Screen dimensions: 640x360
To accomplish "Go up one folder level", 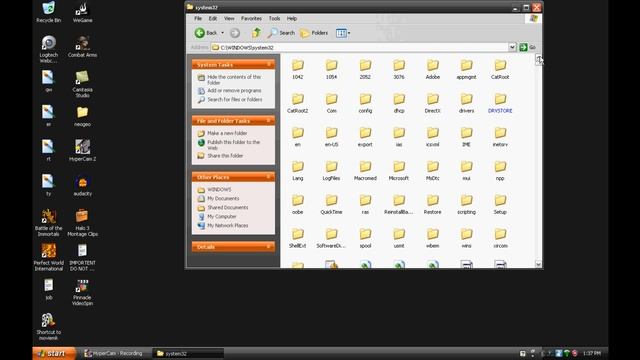I will pos(256,33).
